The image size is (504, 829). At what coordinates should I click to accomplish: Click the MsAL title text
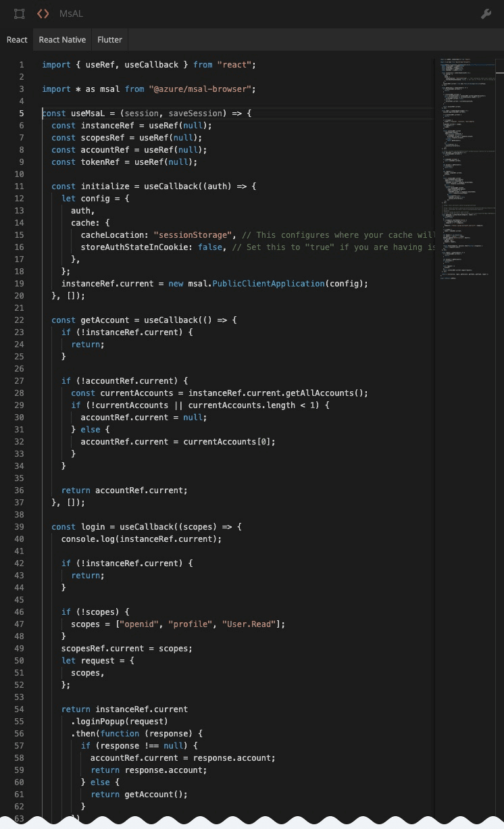(x=72, y=14)
